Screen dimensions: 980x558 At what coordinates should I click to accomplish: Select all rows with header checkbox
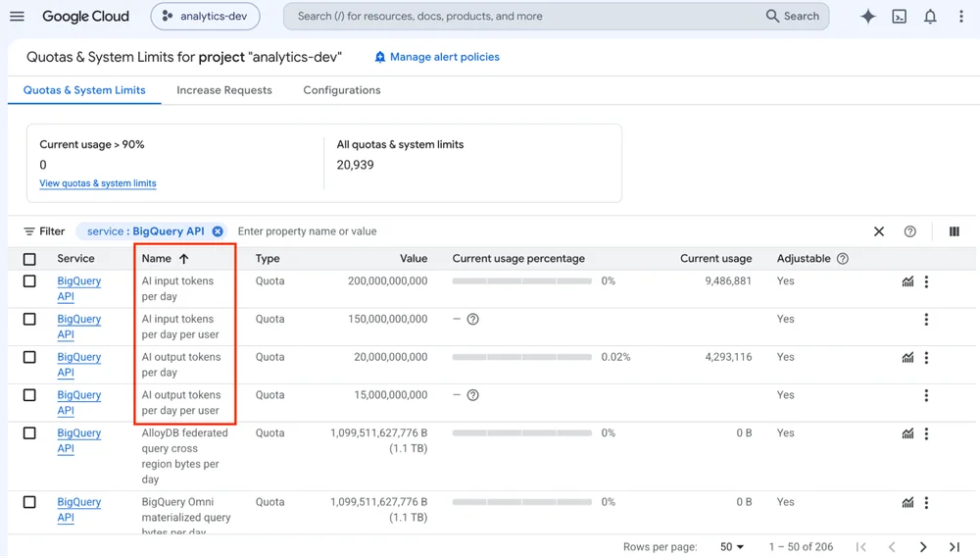[29, 259]
